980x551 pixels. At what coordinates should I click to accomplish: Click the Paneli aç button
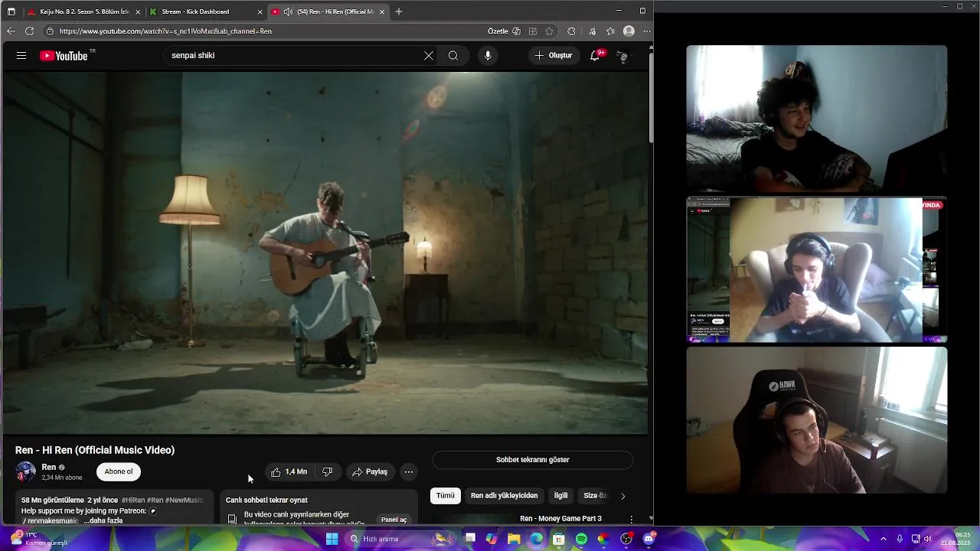pos(394,520)
